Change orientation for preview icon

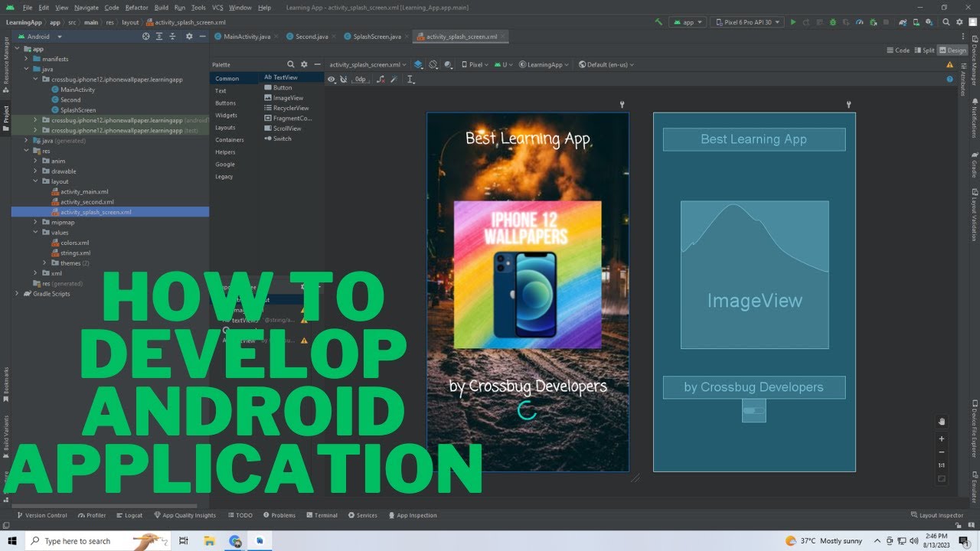(433, 64)
